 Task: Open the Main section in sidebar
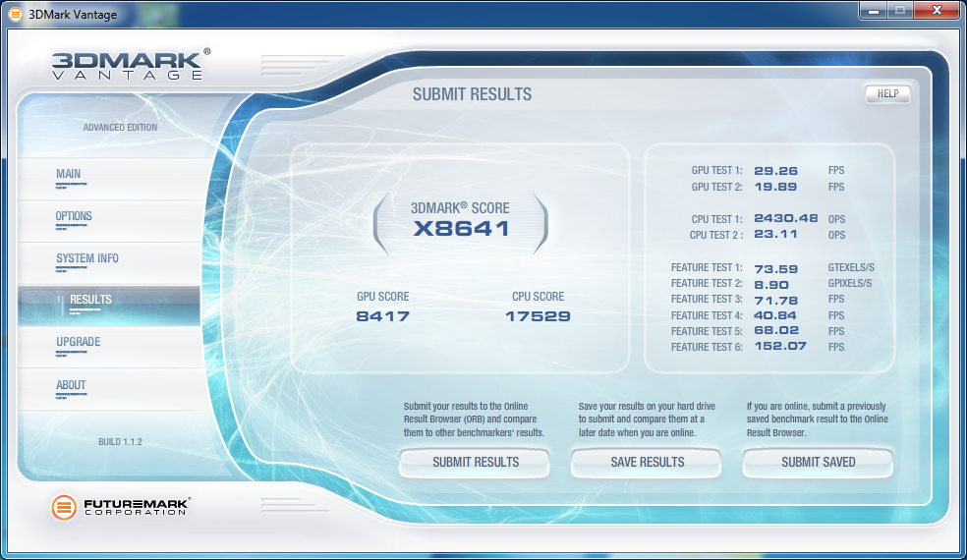(x=69, y=175)
